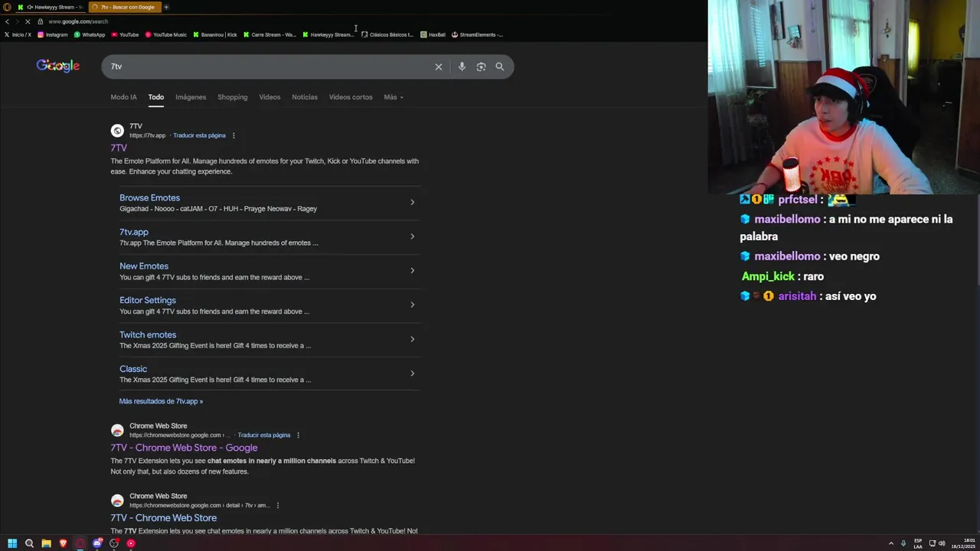The image size is (980, 551).
Task: Open the Instagram bookmark
Action: pyautogui.click(x=53, y=34)
